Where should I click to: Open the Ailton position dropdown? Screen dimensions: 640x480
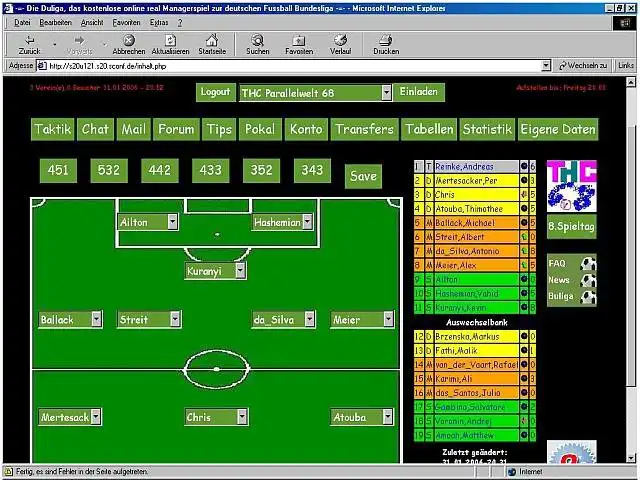tap(173, 222)
